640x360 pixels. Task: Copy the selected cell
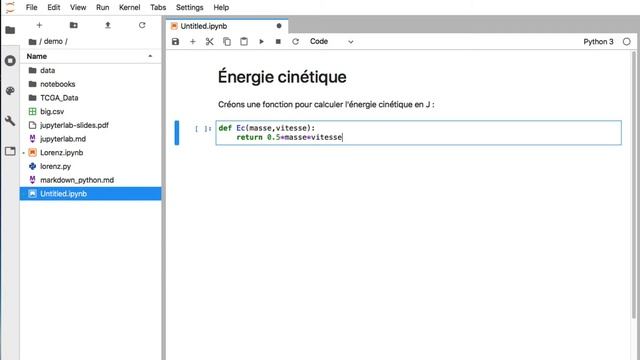(x=227, y=42)
